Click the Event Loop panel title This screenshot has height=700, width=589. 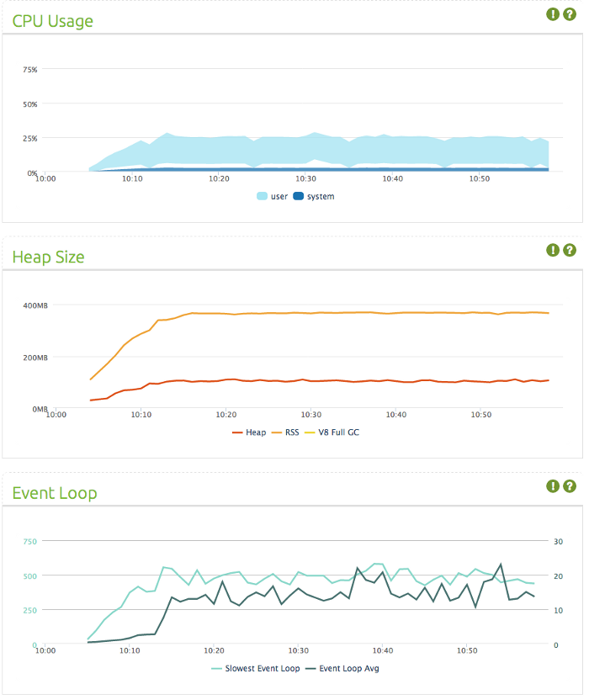tap(55, 493)
